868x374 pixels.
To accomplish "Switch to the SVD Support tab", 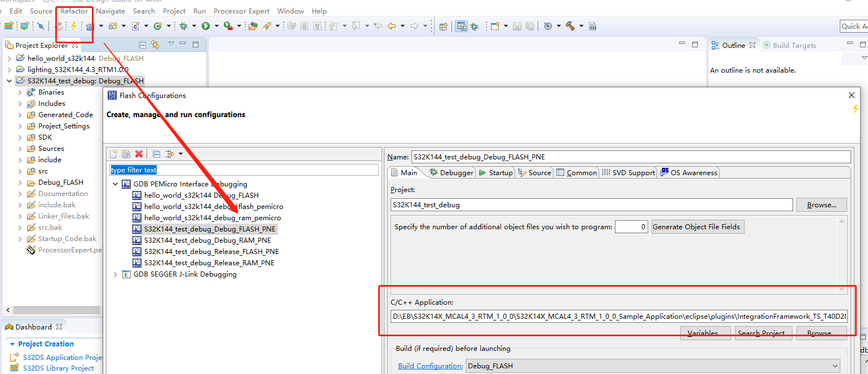I will (628, 173).
